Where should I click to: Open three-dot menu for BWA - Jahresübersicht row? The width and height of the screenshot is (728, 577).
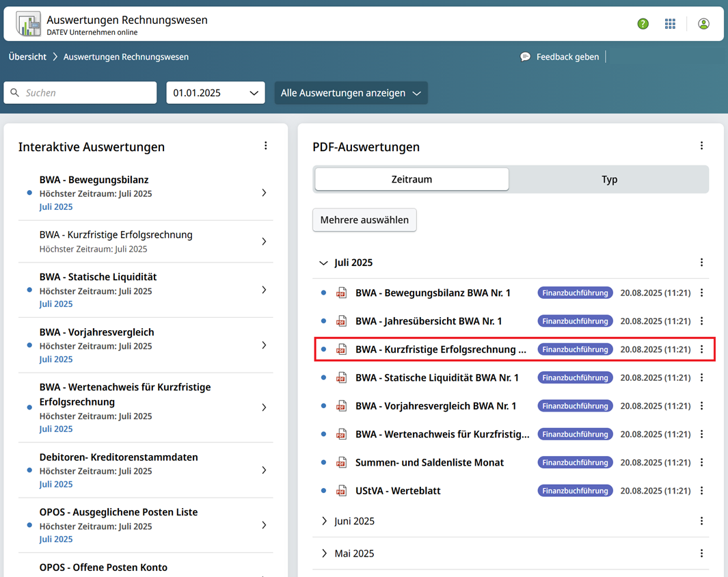click(x=701, y=321)
